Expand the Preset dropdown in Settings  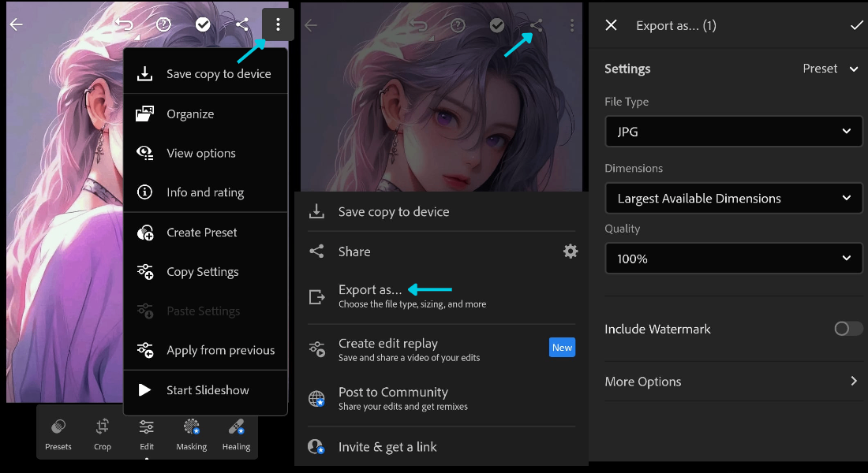coord(830,69)
